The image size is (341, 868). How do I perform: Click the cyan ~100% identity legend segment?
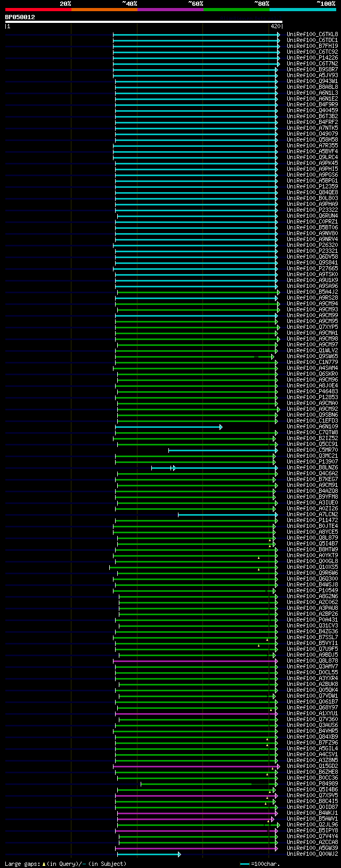click(303, 10)
